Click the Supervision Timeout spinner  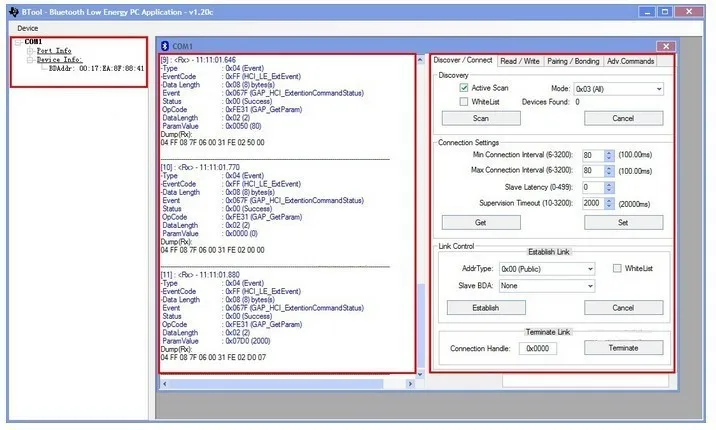point(609,203)
